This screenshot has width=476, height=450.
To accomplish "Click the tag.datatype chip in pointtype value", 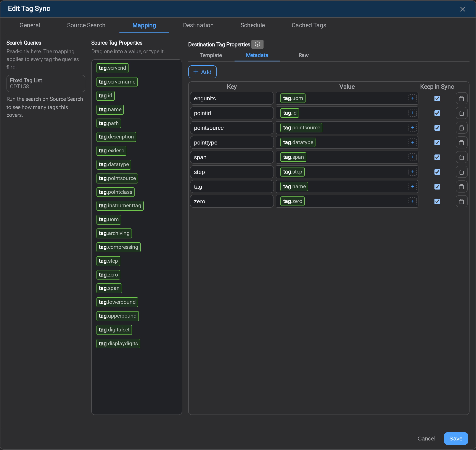I will click(298, 142).
